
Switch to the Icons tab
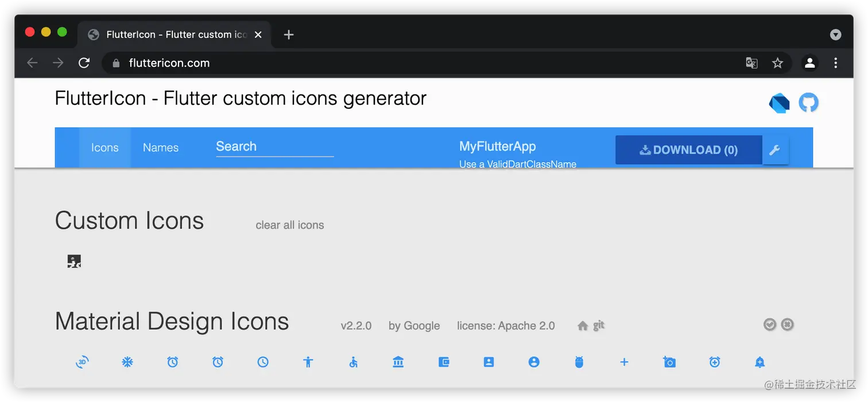pos(104,147)
